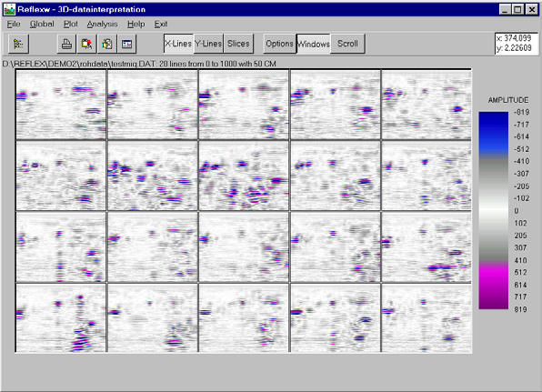
Task: Open the Global menu
Action: tap(42, 25)
